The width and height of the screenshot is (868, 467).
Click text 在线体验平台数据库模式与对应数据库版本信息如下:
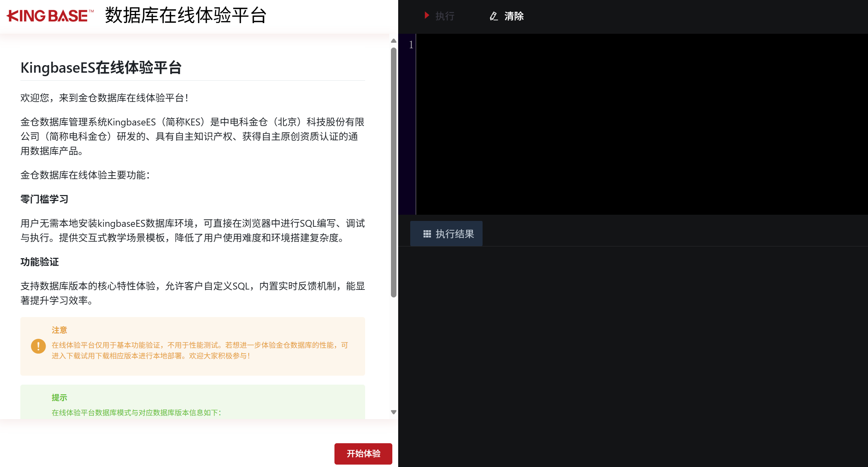(x=136, y=413)
